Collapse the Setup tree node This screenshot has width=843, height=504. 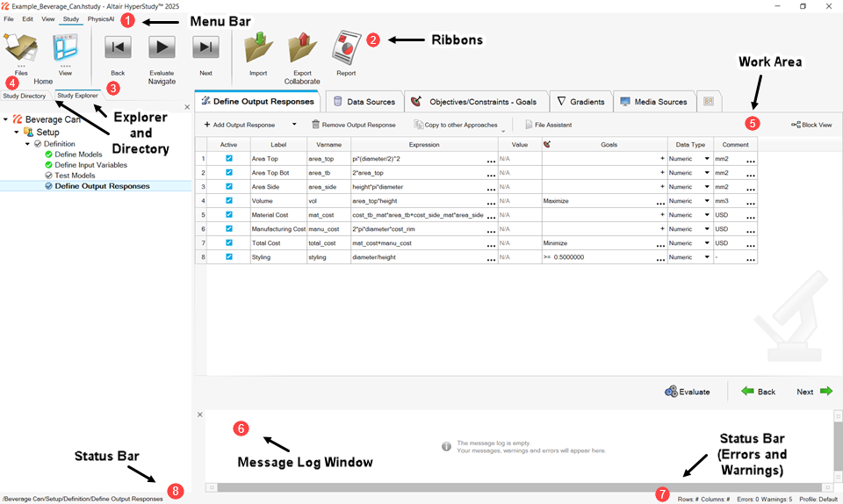(17, 132)
